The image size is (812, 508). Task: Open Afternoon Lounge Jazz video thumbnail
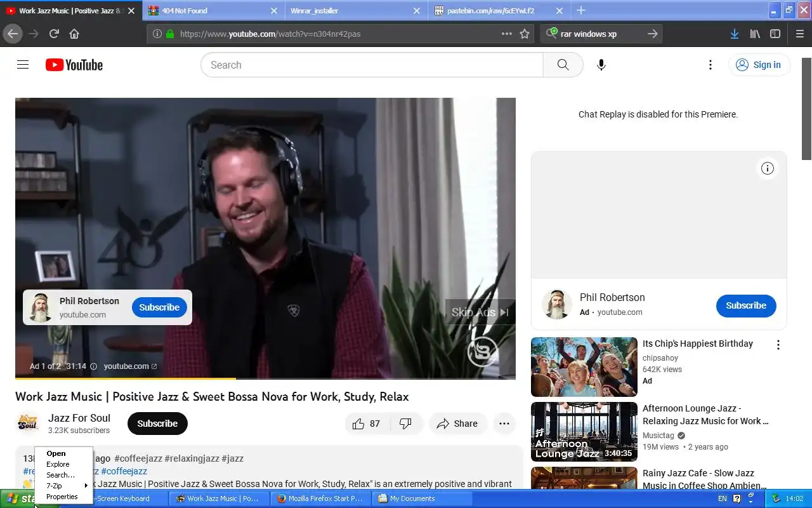click(584, 432)
